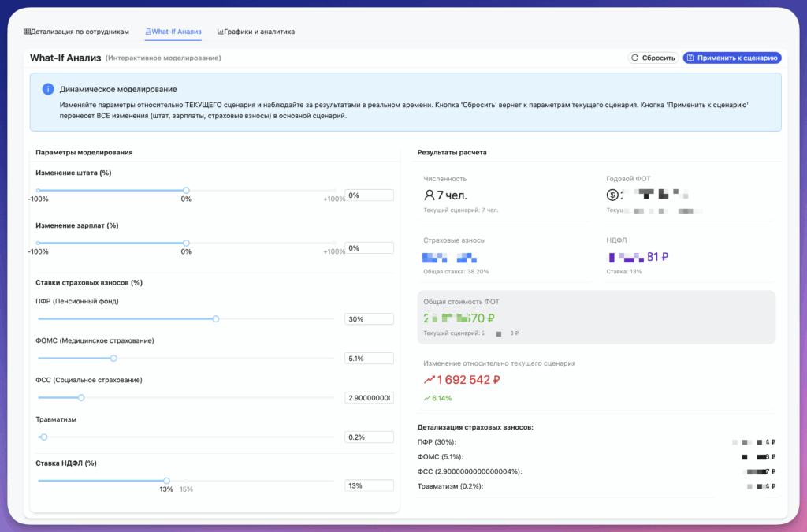Click the Применить к сценарию button
Viewport: 807px width, 532px height.
coord(732,58)
